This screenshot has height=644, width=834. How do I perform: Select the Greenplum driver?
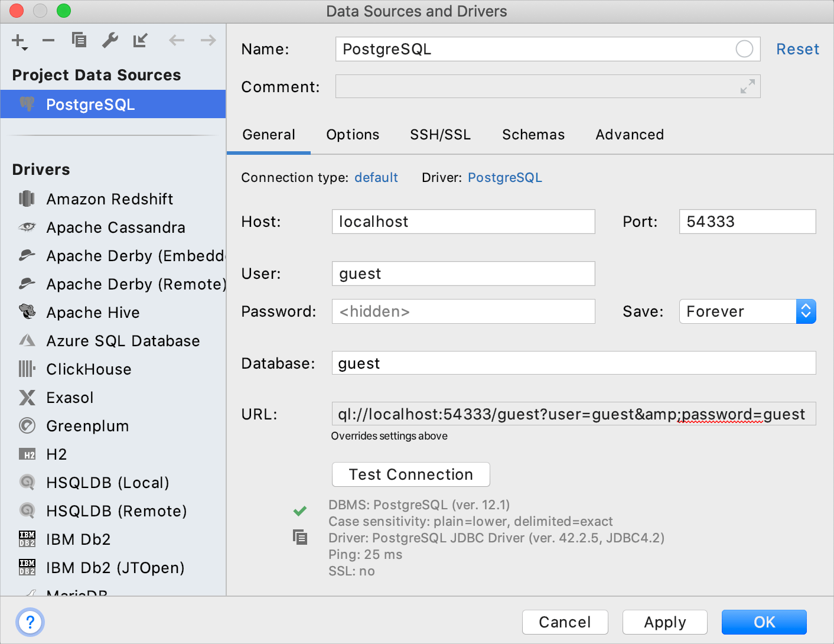pos(113,426)
